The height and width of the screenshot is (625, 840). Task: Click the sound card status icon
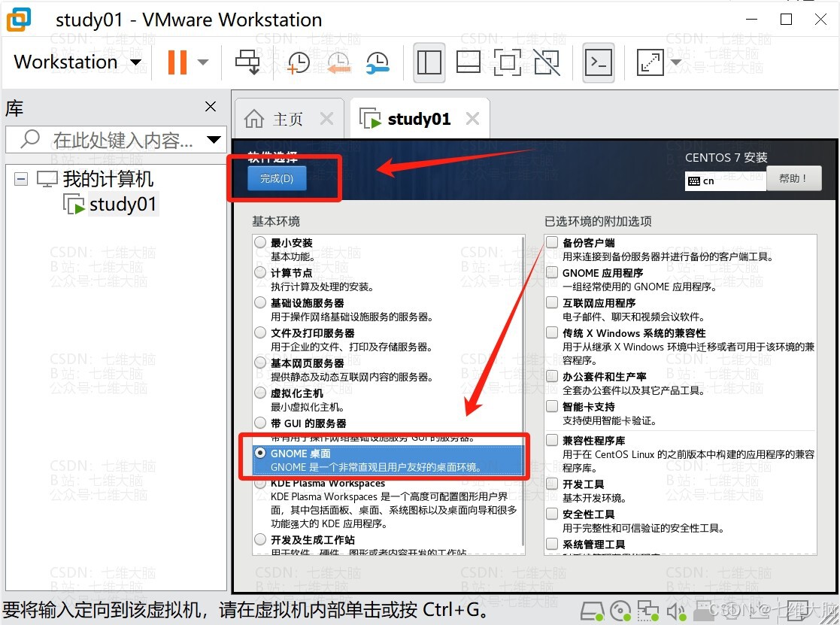point(676,611)
